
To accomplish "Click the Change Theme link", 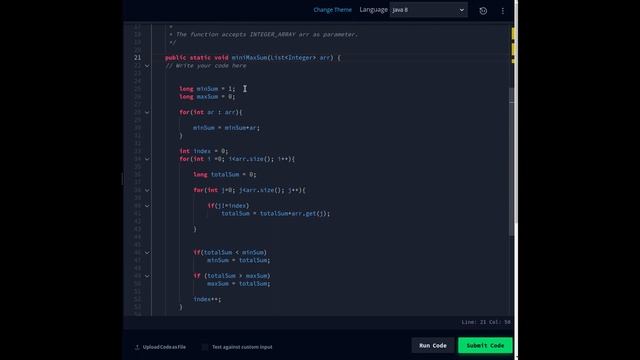I will click(x=332, y=10).
